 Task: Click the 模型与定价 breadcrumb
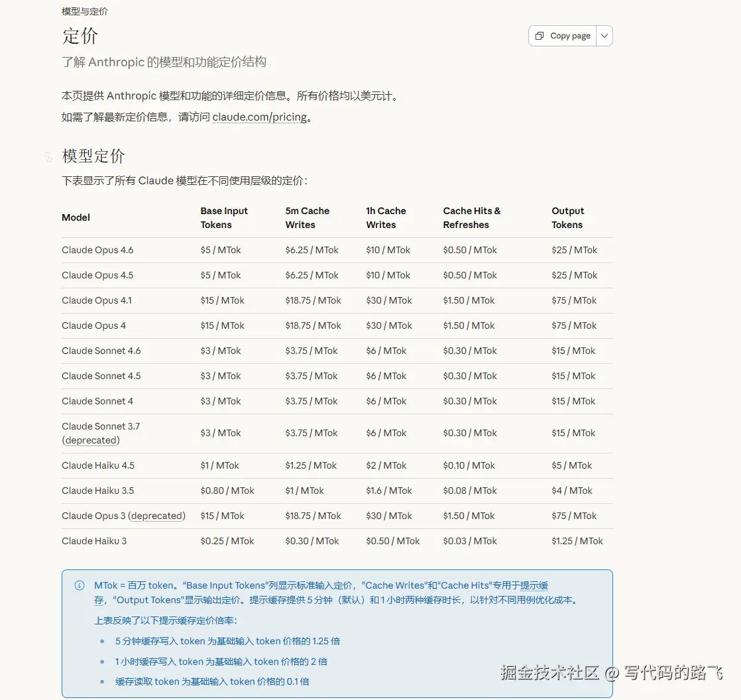coord(85,11)
